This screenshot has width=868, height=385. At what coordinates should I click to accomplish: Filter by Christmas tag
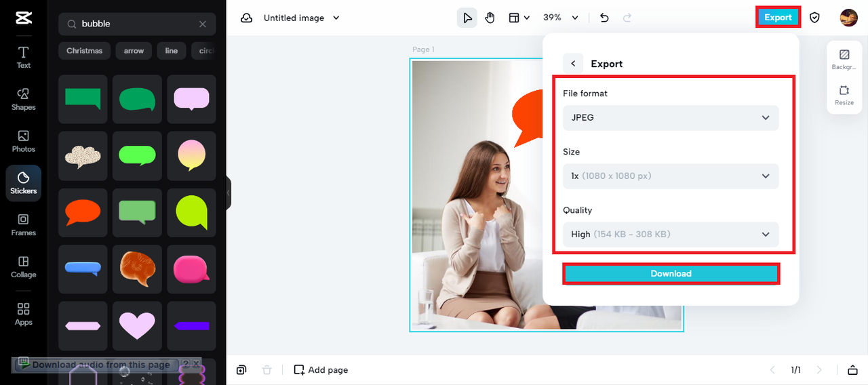(x=85, y=51)
